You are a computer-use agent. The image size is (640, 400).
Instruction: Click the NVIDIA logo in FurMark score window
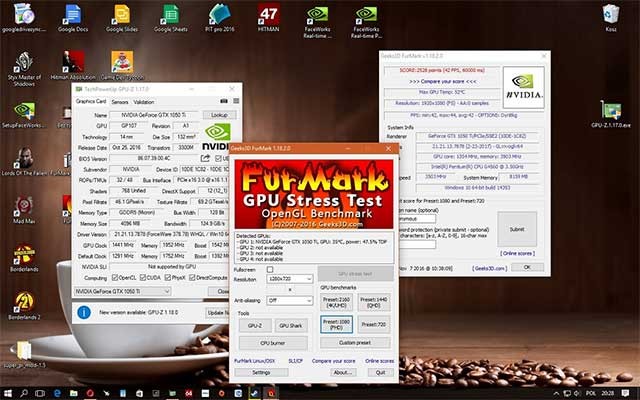click(x=524, y=87)
